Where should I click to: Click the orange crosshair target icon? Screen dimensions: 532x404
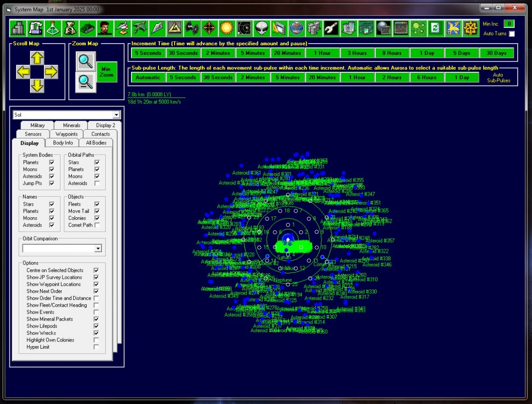(209, 28)
